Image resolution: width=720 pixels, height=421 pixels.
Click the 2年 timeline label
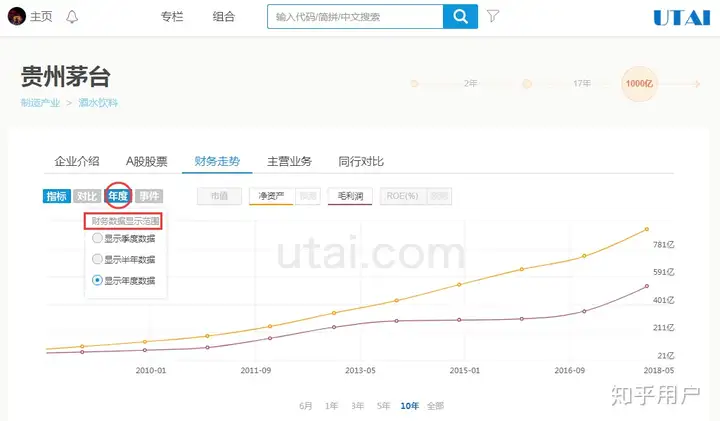point(471,84)
